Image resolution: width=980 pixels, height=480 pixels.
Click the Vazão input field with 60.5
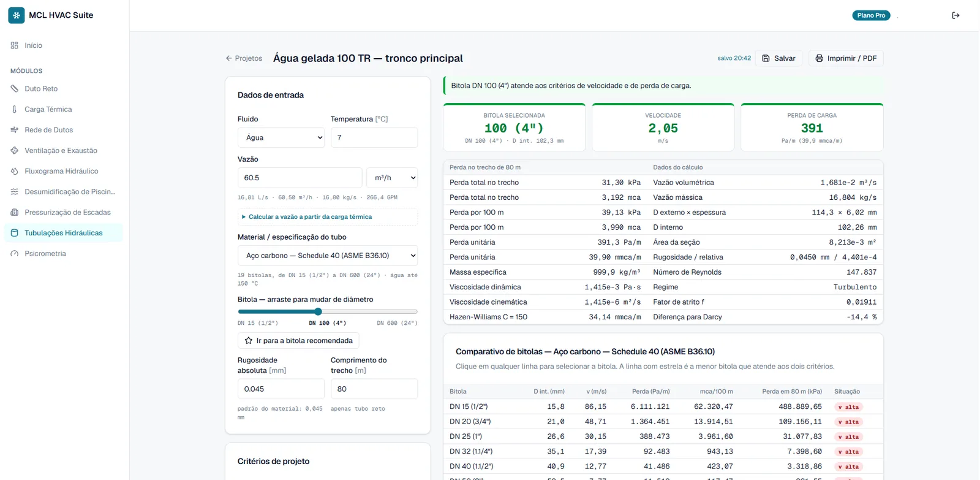300,178
